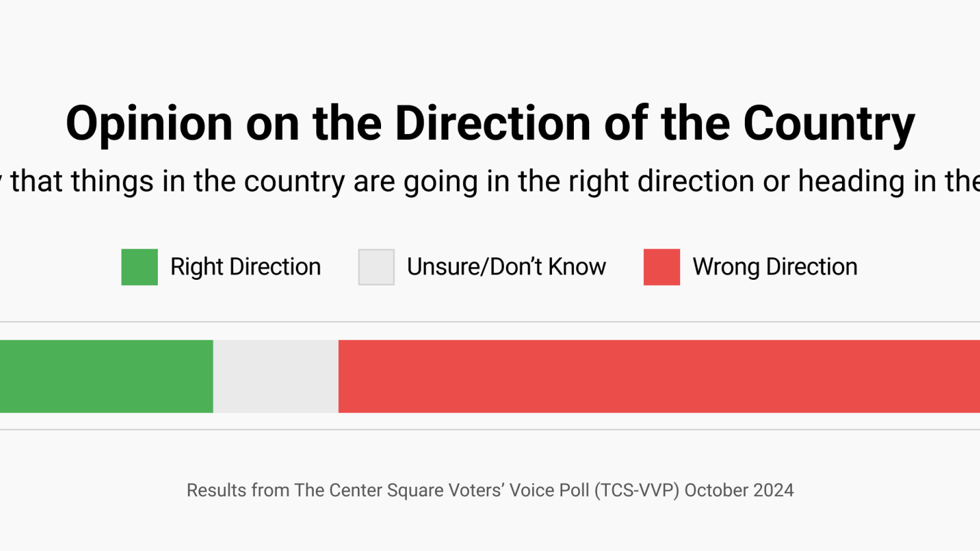This screenshot has width=980, height=551.
Task: Click the word "Opinion" in the chart title
Action: [x=149, y=123]
